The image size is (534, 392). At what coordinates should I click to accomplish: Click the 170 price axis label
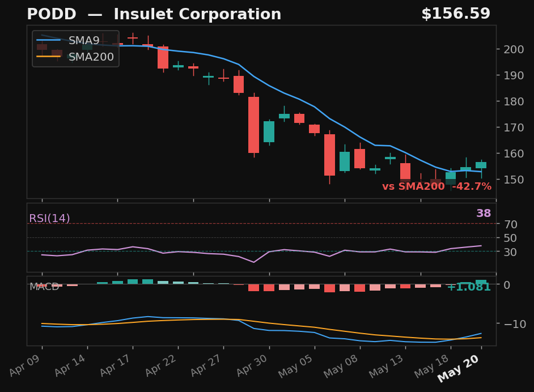click(x=514, y=127)
